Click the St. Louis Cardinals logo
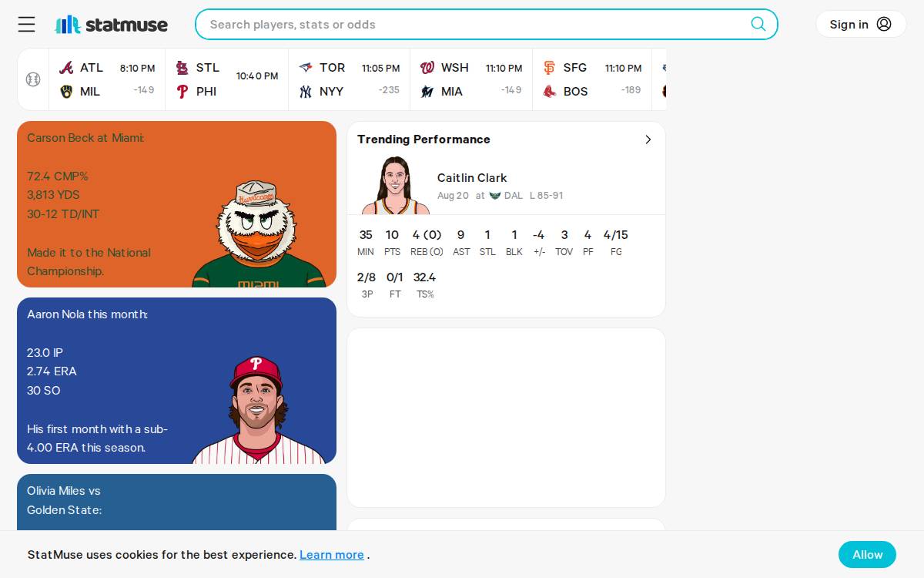This screenshot has width=924, height=578. (182, 68)
